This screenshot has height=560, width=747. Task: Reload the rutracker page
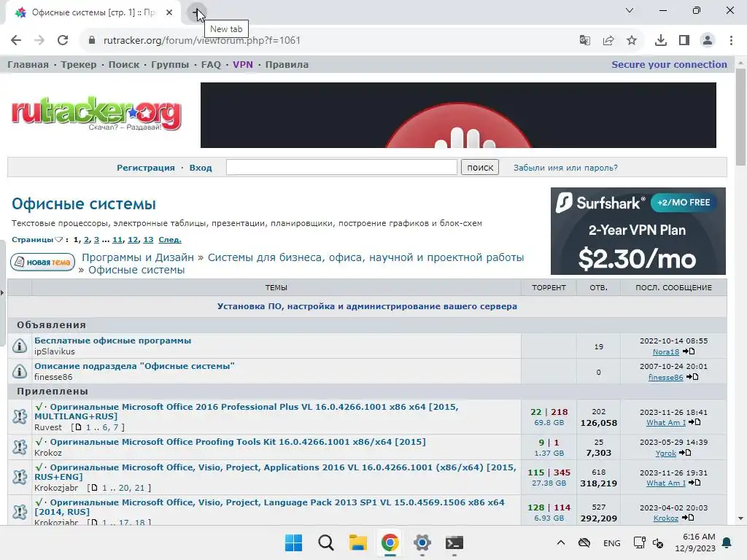coord(63,41)
